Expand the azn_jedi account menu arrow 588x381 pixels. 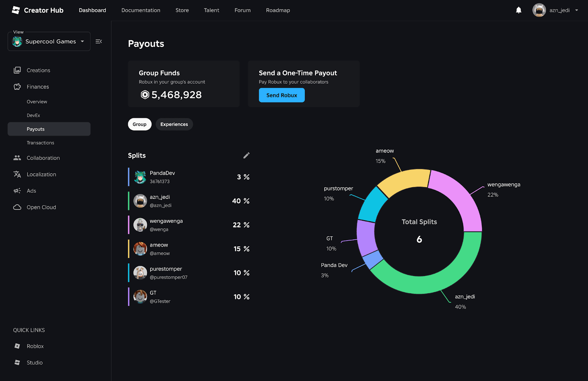pos(576,10)
